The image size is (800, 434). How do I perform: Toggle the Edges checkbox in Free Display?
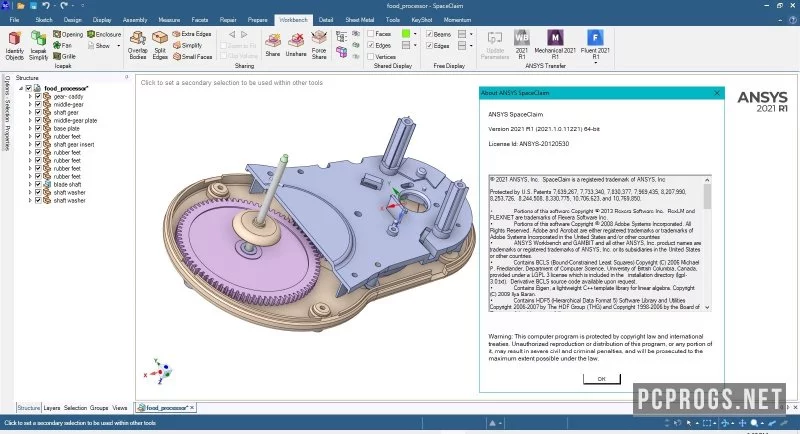429,45
